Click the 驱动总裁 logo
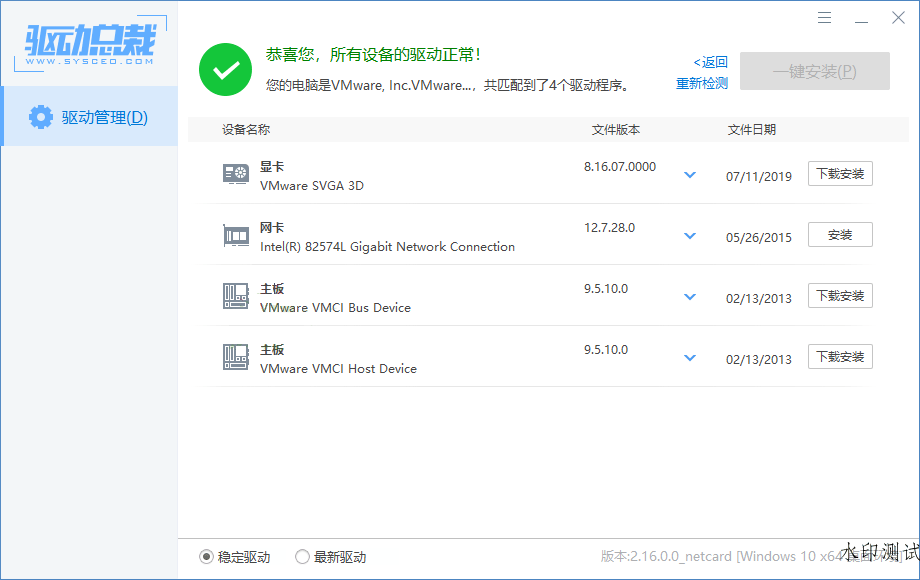The image size is (920, 580). (90, 44)
